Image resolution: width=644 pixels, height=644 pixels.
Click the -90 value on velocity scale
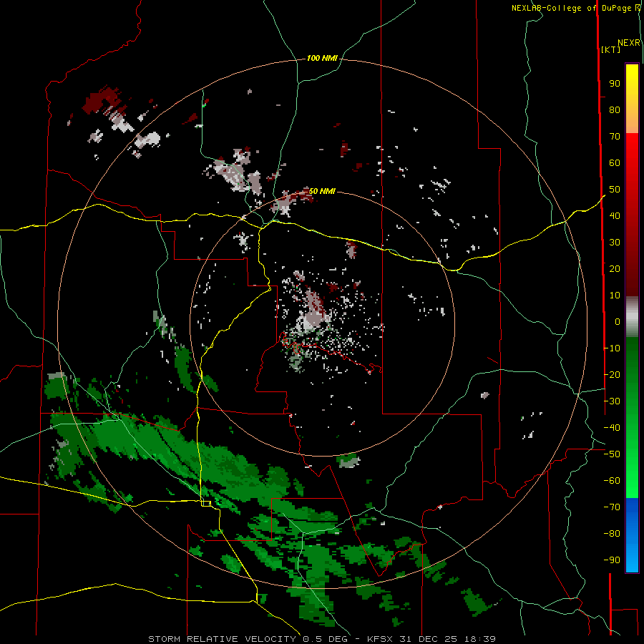point(612,560)
